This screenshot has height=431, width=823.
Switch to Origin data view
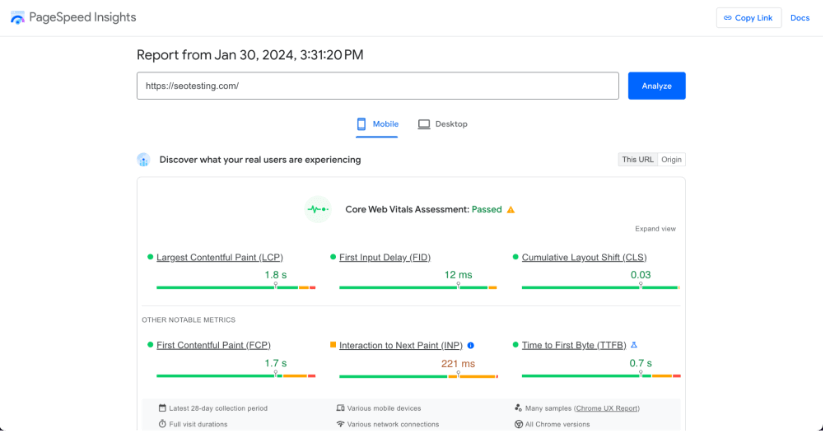[x=671, y=159]
